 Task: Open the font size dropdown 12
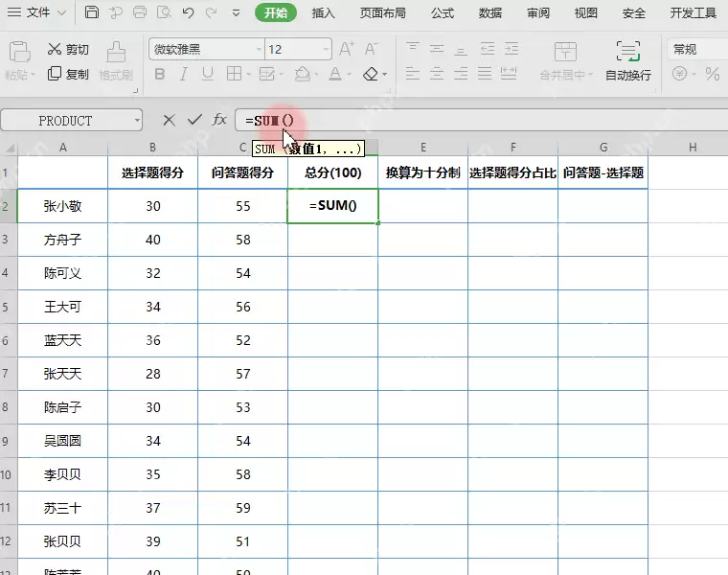[x=326, y=49]
